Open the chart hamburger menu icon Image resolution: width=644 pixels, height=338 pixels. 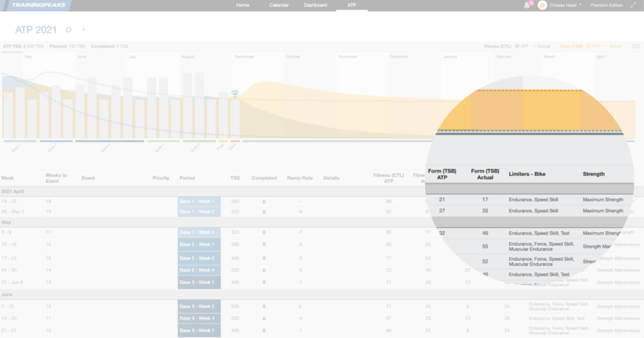[635, 46]
